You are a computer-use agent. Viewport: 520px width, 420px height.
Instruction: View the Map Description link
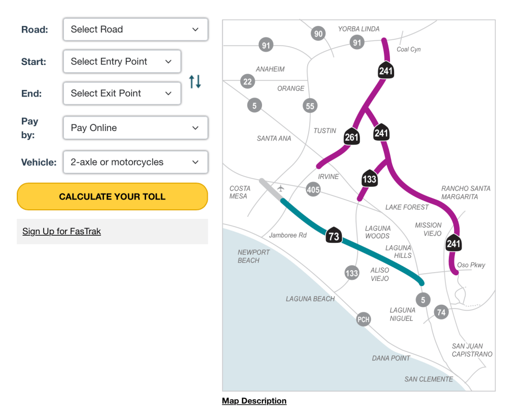[x=254, y=401]
